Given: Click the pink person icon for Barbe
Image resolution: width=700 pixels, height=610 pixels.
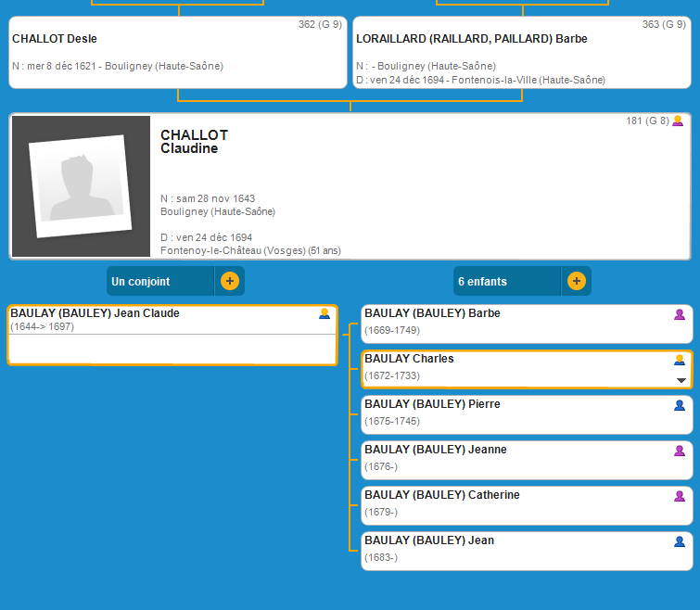Looking at the screenshot, I should click(680, 315).
